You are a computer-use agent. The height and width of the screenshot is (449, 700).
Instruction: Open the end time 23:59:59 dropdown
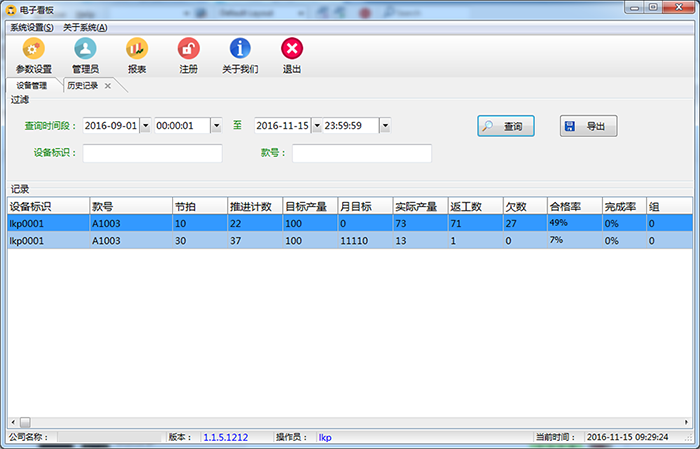[385, 126]
